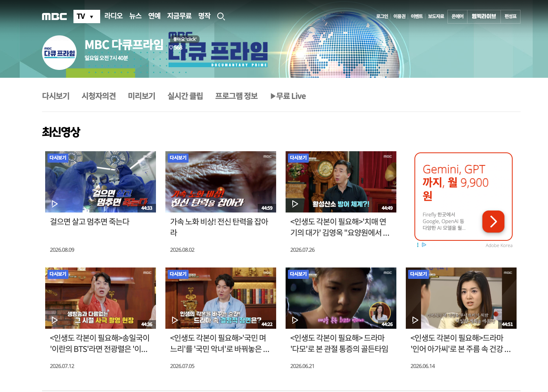Open the 라디오 menu
Image resolution: width=548 pixels, height=392 pixels.
tap(114, 16)
